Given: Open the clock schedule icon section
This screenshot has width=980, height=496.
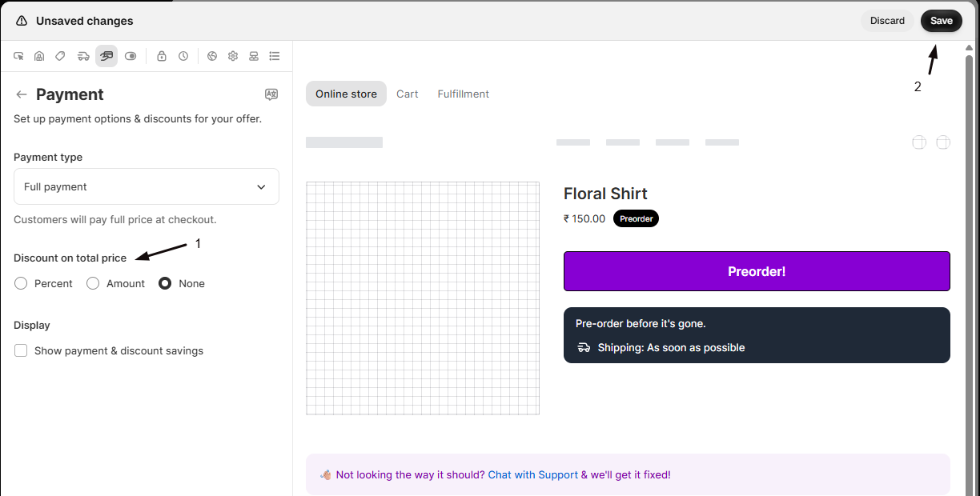Looking at the screenshot, I should tap(183, 56).
